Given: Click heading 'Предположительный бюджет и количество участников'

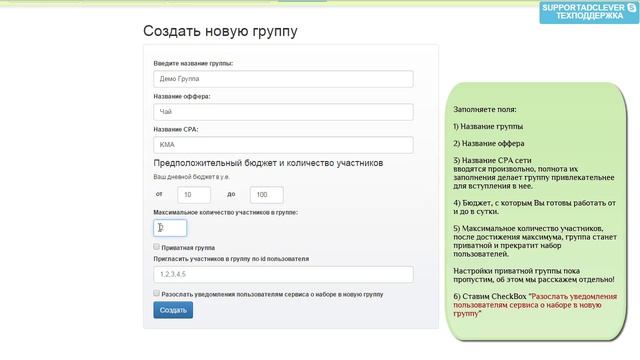Looking at the screenshot, I should (268, 163).
